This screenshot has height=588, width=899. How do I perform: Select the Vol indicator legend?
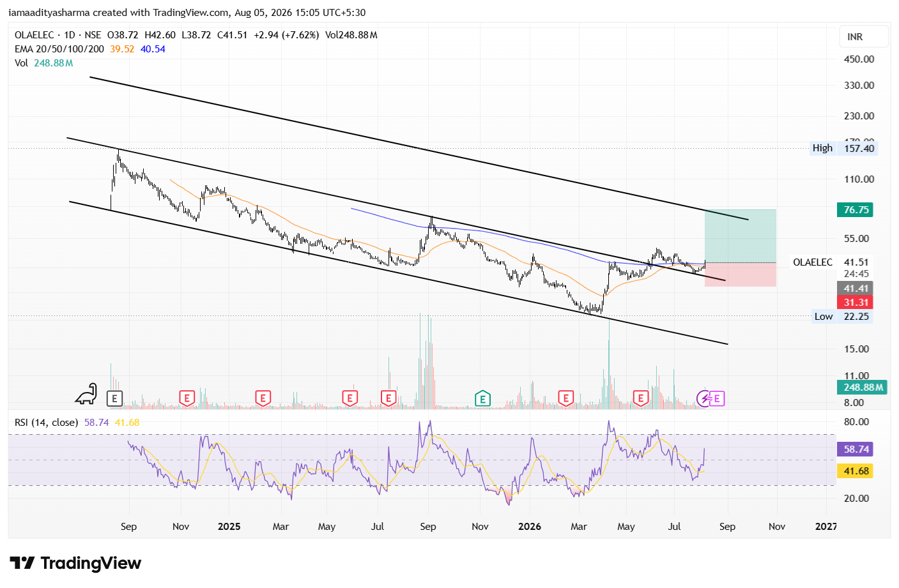coord(22,63)
